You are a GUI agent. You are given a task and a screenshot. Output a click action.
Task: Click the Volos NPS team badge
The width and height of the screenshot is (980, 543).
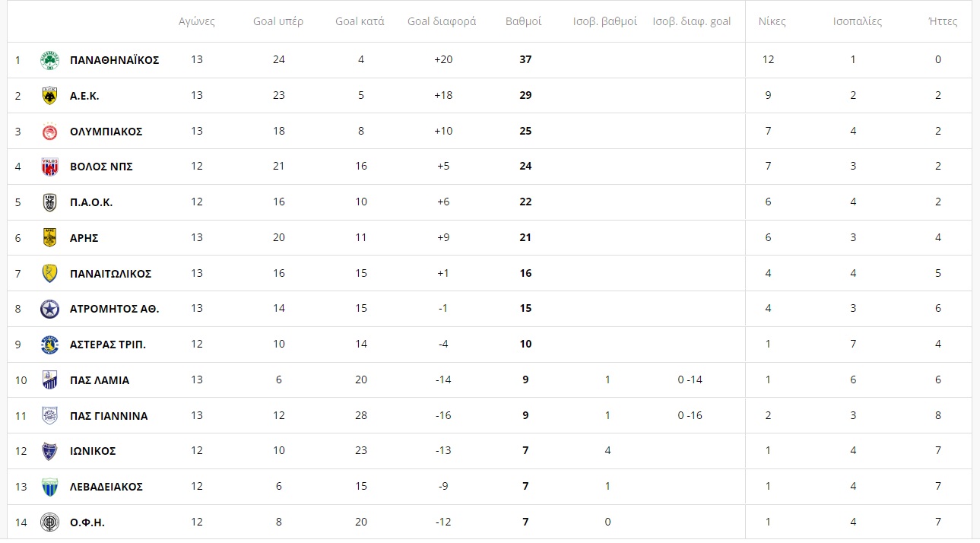click(49, 167)
